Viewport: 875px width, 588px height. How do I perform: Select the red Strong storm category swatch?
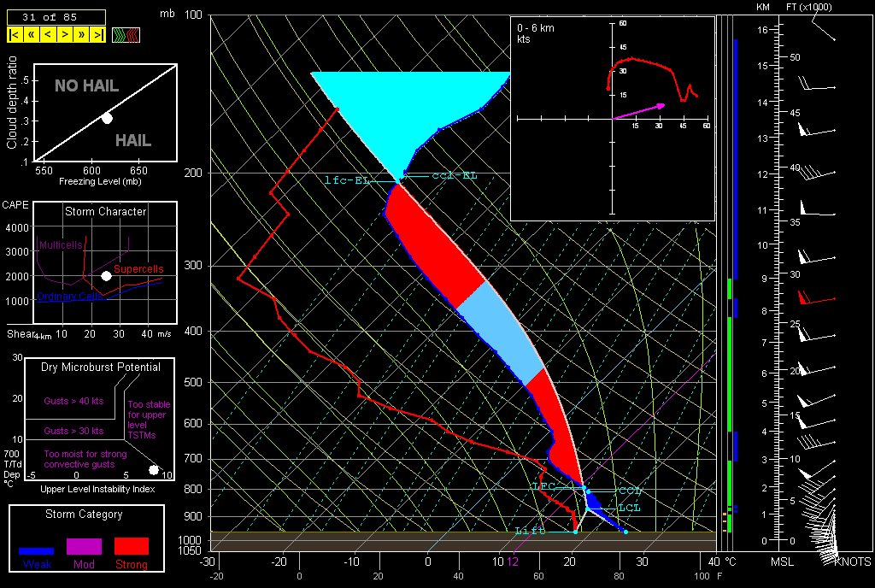(x=131, y=546)
